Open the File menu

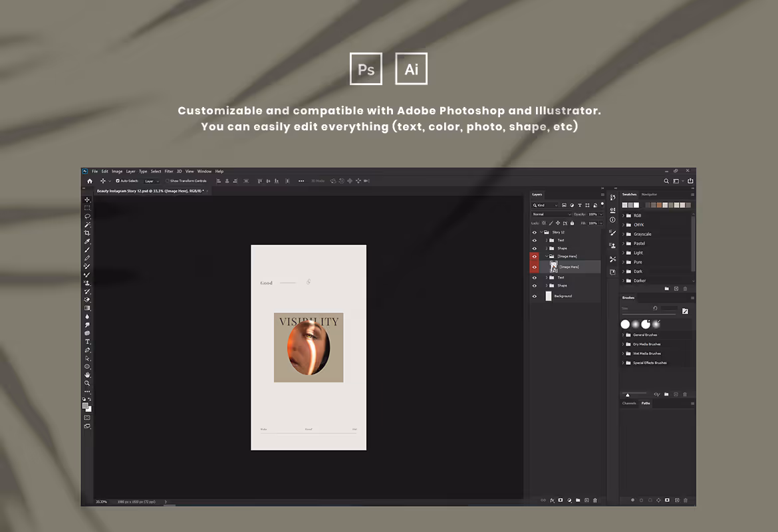pos(95,171)
